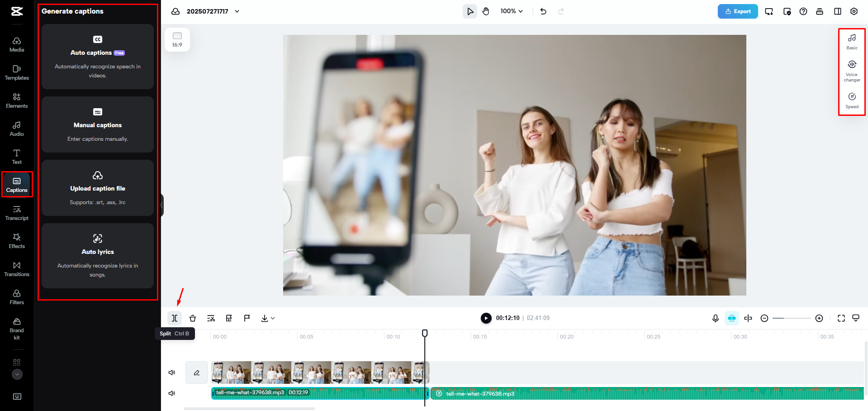The height and width of the screenshot is (411, 868).
Task: Click the cloud save status icon
Action: (175, 11)
